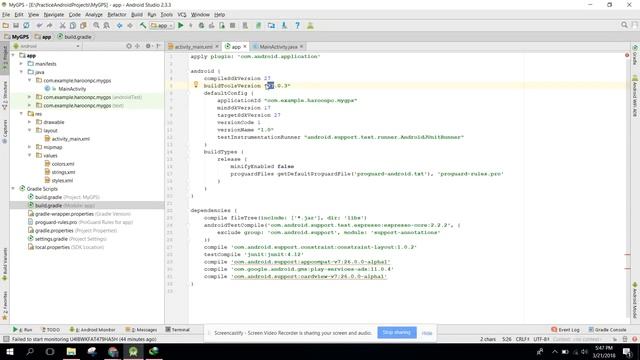Click CRLF line separator in status bar

[522, 339]
